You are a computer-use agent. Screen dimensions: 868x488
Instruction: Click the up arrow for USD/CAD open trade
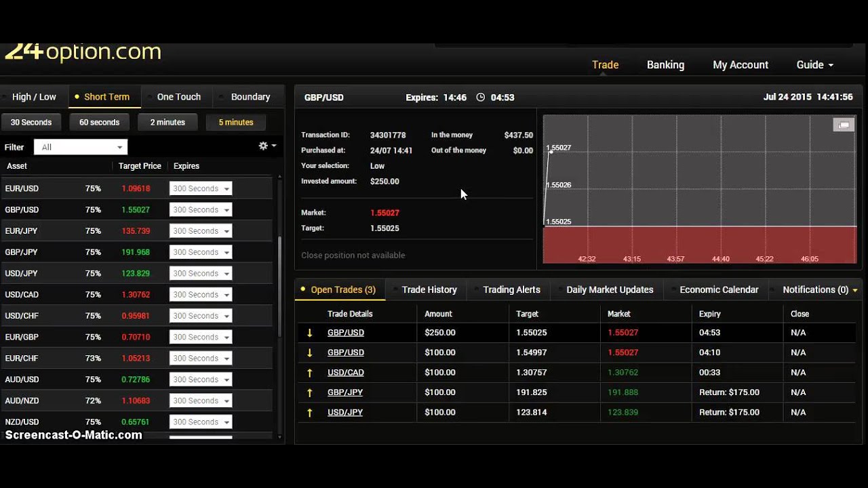point(310,372)
